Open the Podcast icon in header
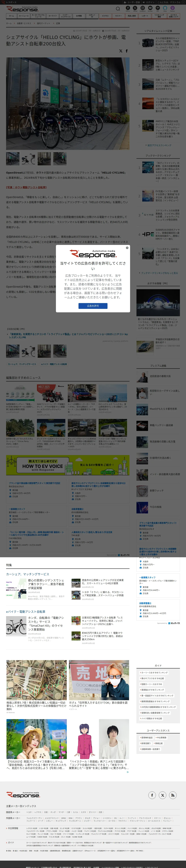Viewport: 186px width, 868px height. pos(173,8)
